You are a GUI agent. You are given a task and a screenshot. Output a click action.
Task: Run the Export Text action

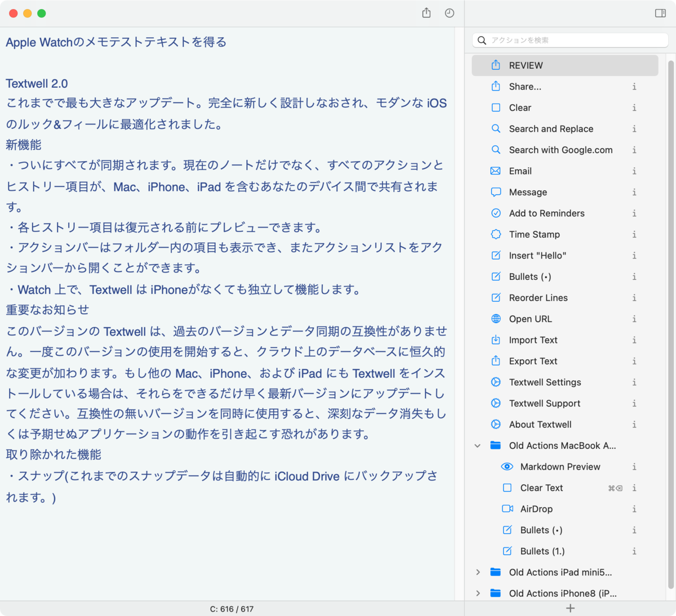[565, 361]
